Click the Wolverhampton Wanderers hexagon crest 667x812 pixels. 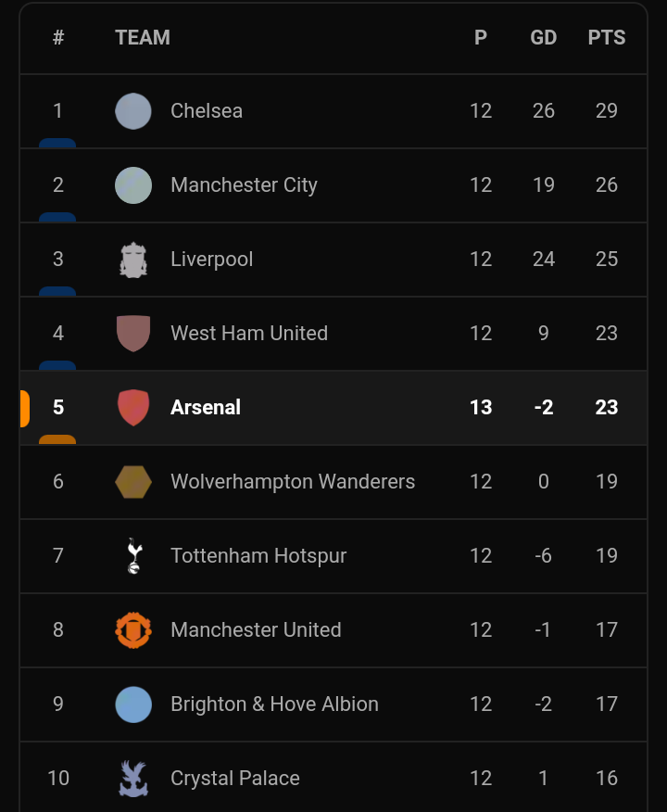tap(133, 482)
